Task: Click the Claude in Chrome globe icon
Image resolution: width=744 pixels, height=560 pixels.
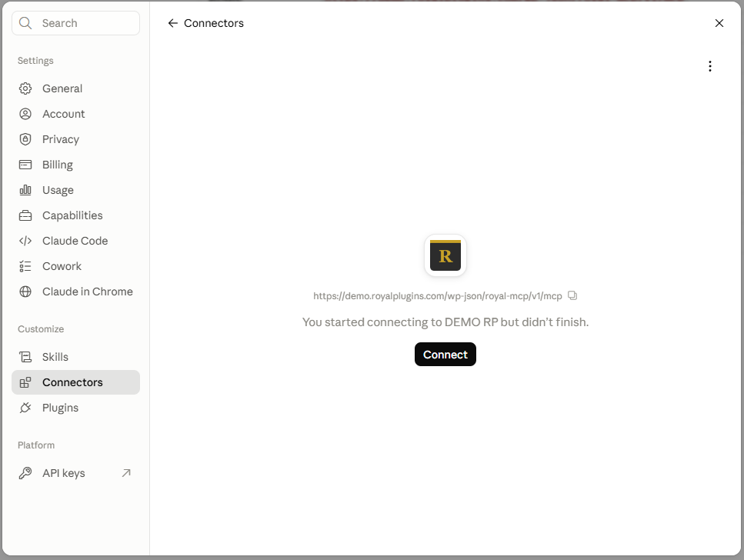Action: [25, 292]
